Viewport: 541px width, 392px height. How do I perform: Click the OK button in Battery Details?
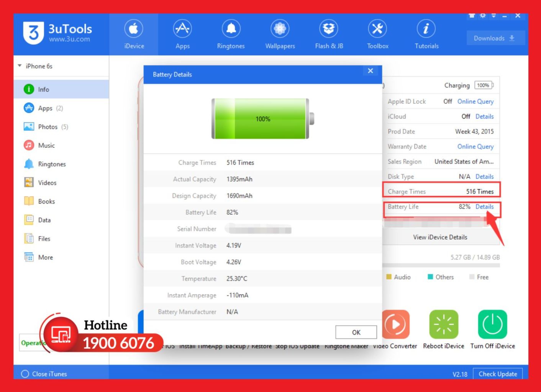356,332
